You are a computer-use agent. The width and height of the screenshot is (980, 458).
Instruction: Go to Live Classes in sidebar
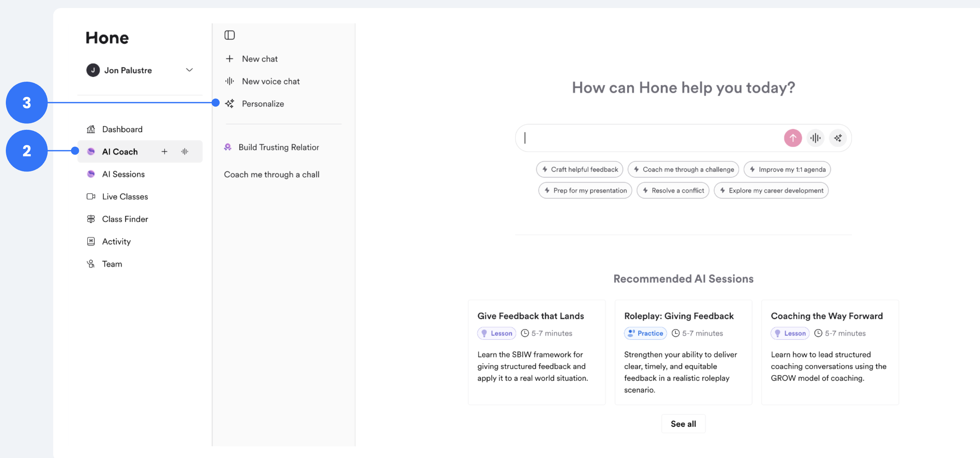click(125, 197)
